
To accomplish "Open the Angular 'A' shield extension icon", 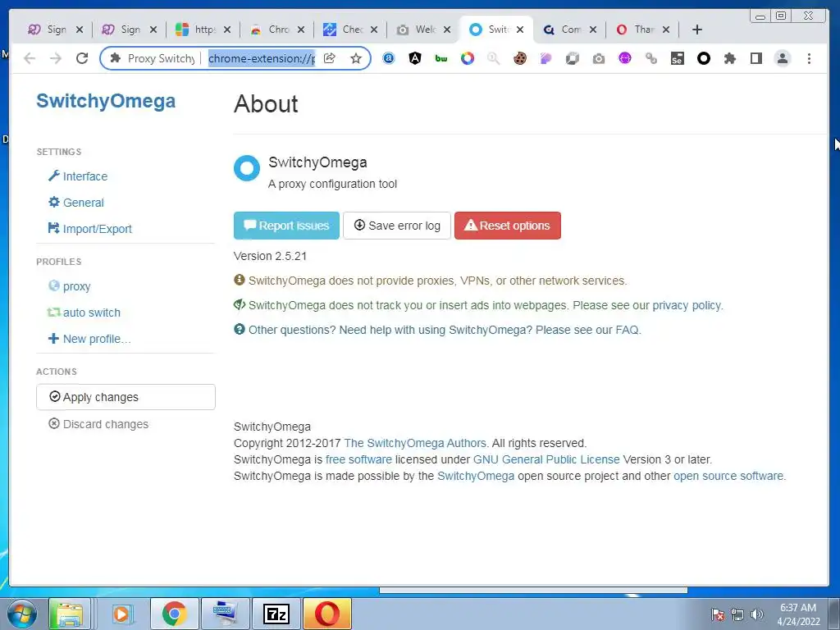I will [x=414, y=58].
